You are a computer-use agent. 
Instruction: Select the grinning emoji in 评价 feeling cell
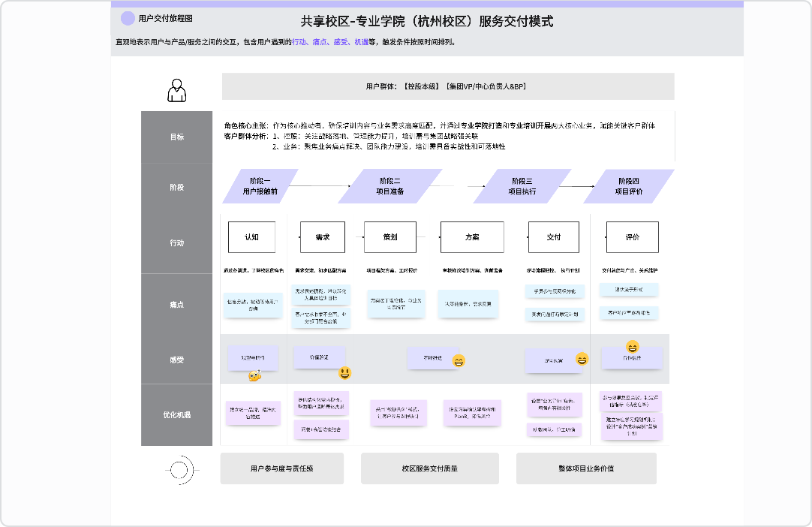coord(633,347)
